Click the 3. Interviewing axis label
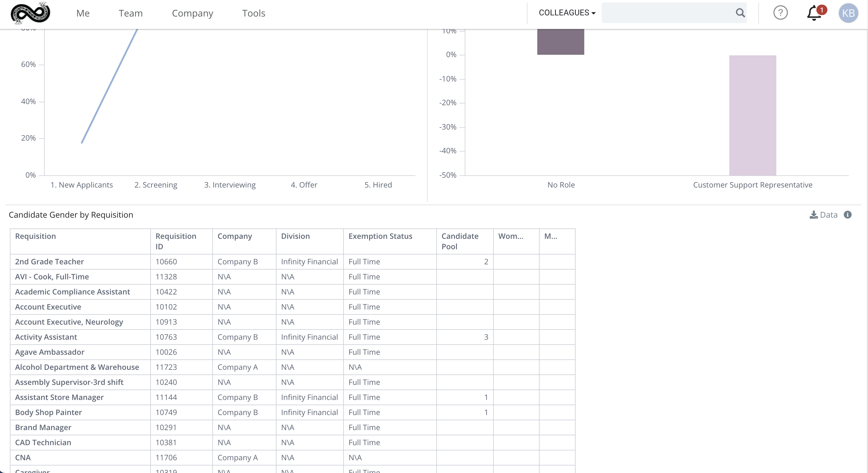The image size is (868, 473). 230,185
